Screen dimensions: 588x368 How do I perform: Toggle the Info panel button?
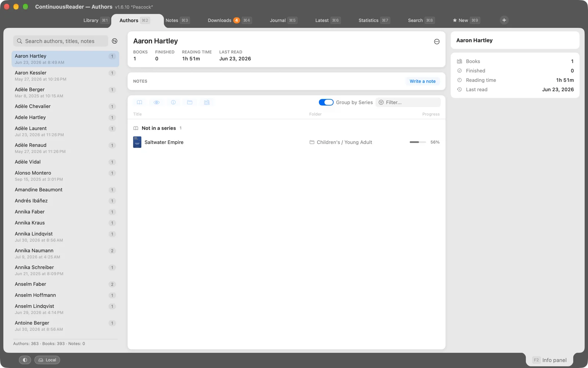(550, 360)
